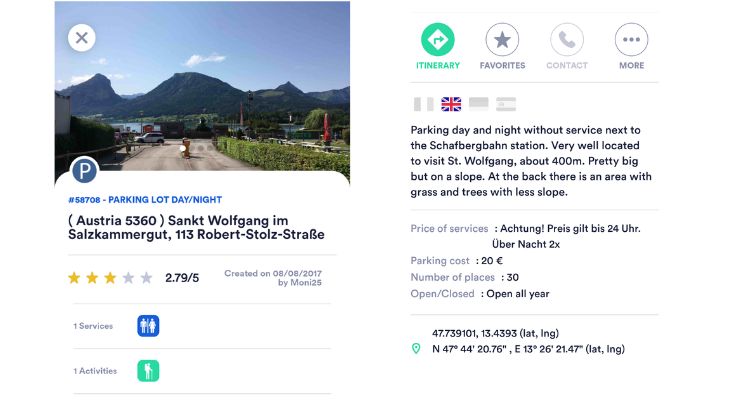Image resolution: width=730 pixels, height=411 pixels.
Task: Switch description to French flag language
Action: click(x=424, y=104)
